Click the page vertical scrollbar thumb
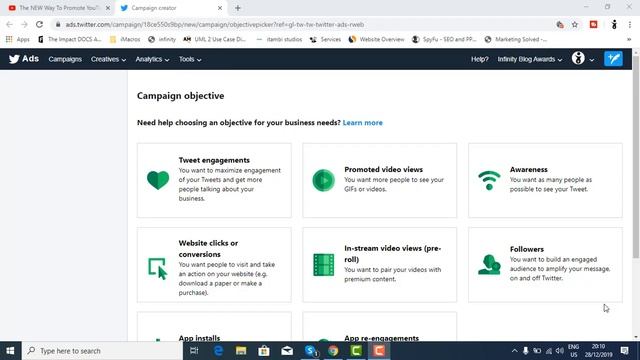 636,157
